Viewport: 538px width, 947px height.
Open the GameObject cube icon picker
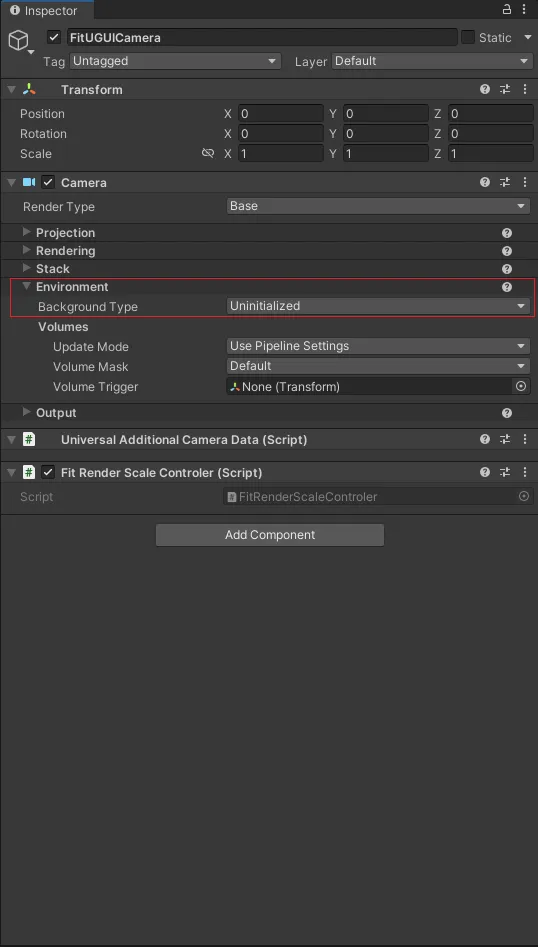(x=18, y=40)
